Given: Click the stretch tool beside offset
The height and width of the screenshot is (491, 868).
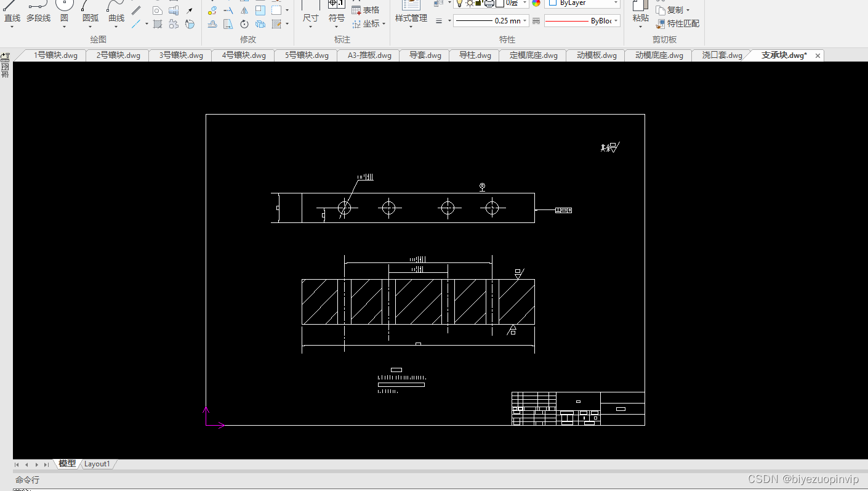Looking at the screenshot, I should [228, 24].
